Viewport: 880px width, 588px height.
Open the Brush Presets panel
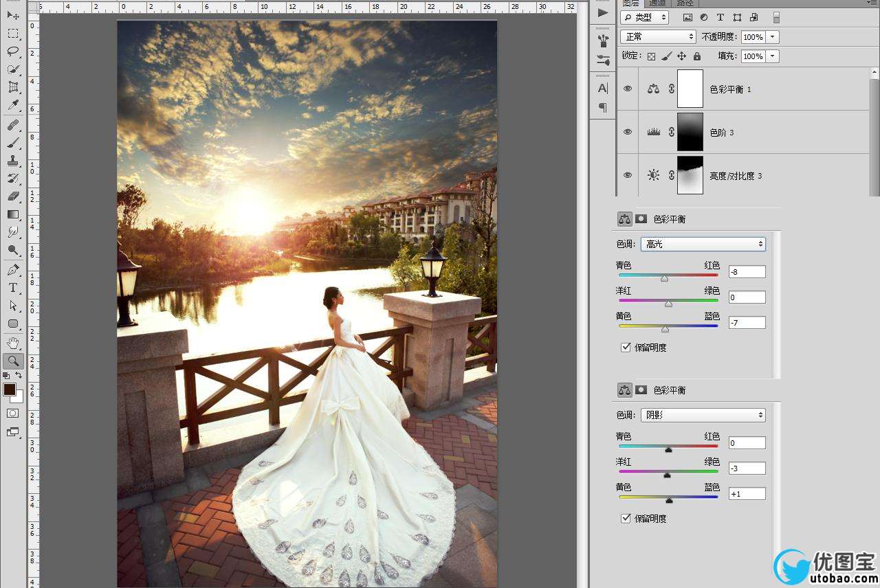pyautogui.click(x=603, y=40)
